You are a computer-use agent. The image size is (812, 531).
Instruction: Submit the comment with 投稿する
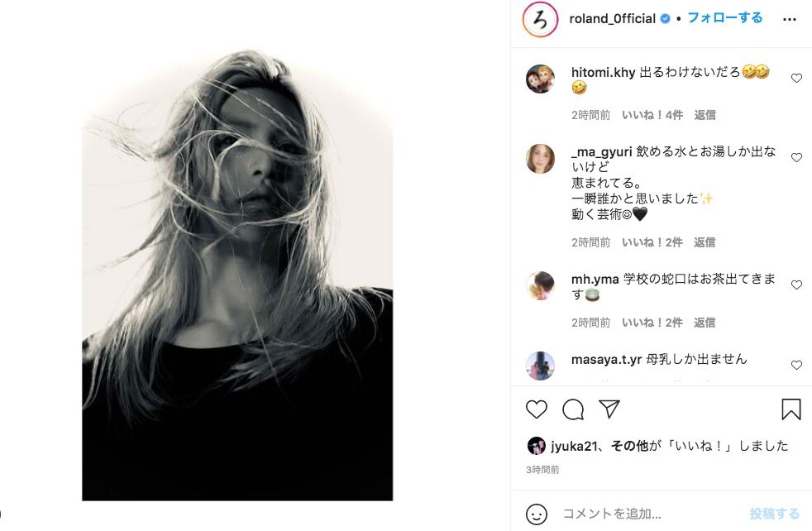coord(774,514)
